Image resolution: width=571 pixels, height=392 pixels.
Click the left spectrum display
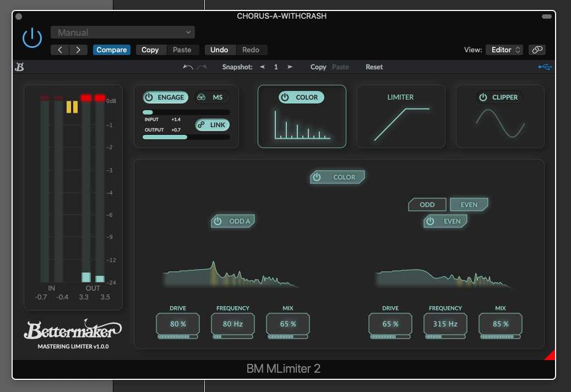tap(232, 274)
